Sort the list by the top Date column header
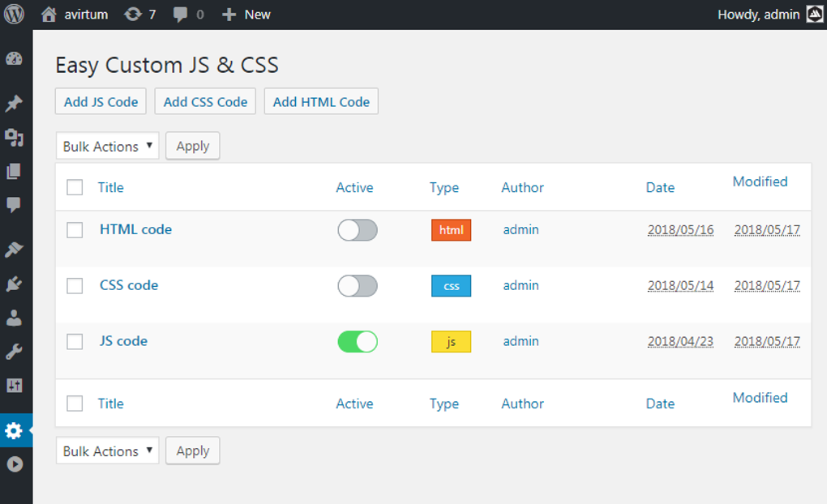Viewport: 827px width, 504px height. [660, 187]
